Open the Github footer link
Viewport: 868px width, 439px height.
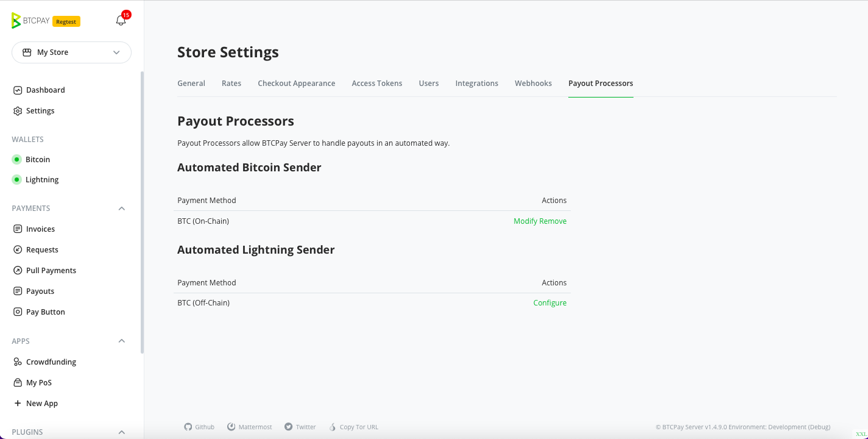199,427
